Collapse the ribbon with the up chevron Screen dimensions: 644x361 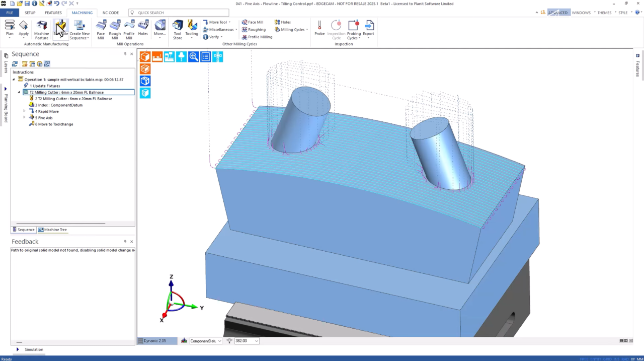537,13
